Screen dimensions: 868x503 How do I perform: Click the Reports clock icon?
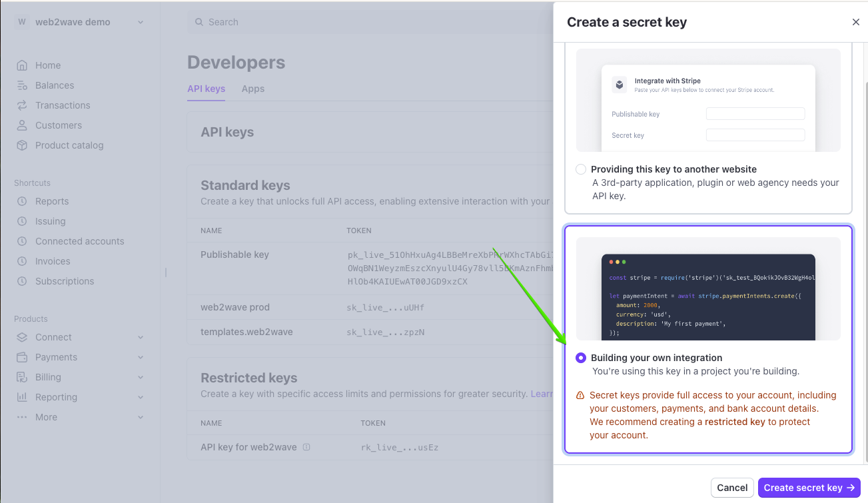[22, 201]
